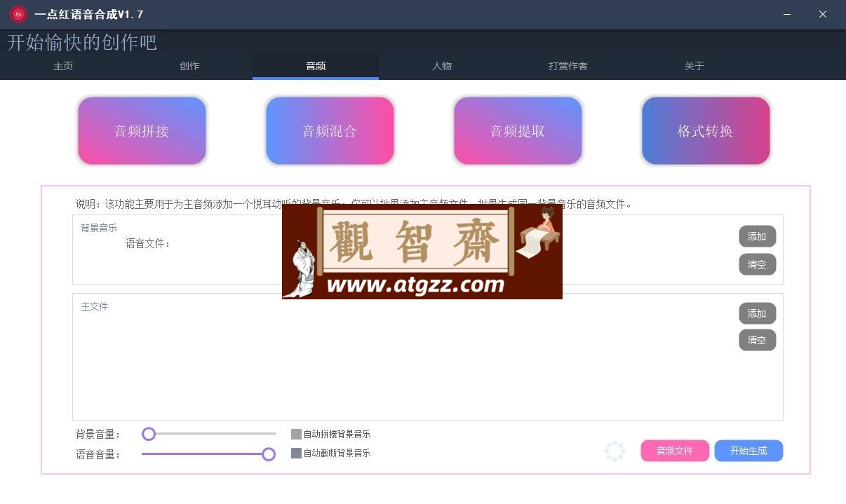This screenshot has width=846, height=504.
Task: Add main files using 添加 in 主文件
Action: click(x=757, y=313)
